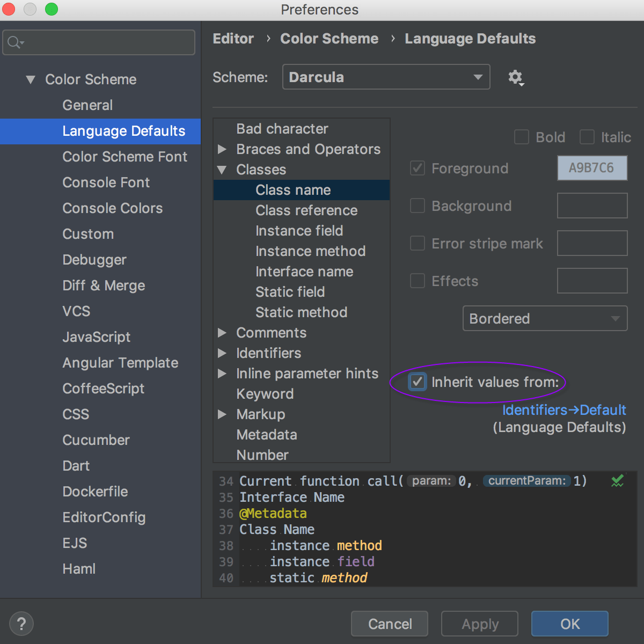
Task: Select Instance method in the attributes list
Action: (311, 251)
